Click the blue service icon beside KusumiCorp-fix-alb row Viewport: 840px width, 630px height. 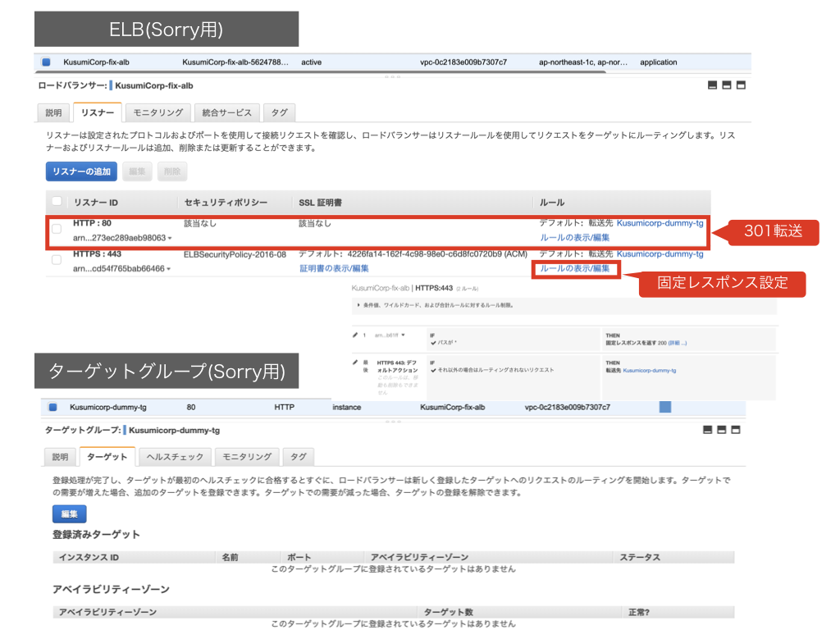click(44, 62)
